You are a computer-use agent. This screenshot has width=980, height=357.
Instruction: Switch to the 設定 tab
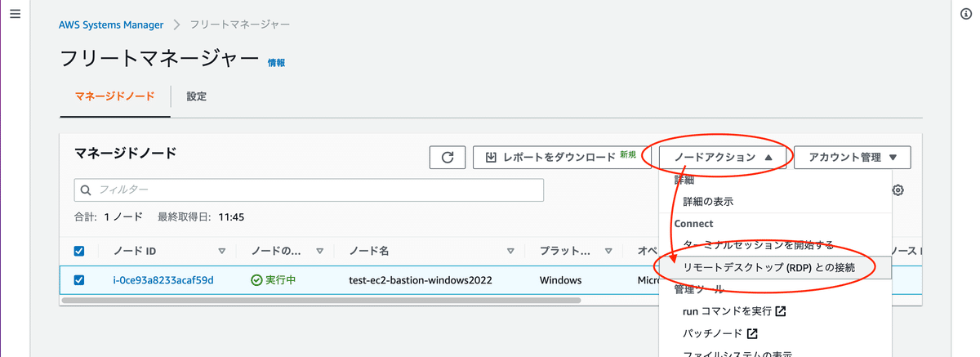click(x=197, y=96)
